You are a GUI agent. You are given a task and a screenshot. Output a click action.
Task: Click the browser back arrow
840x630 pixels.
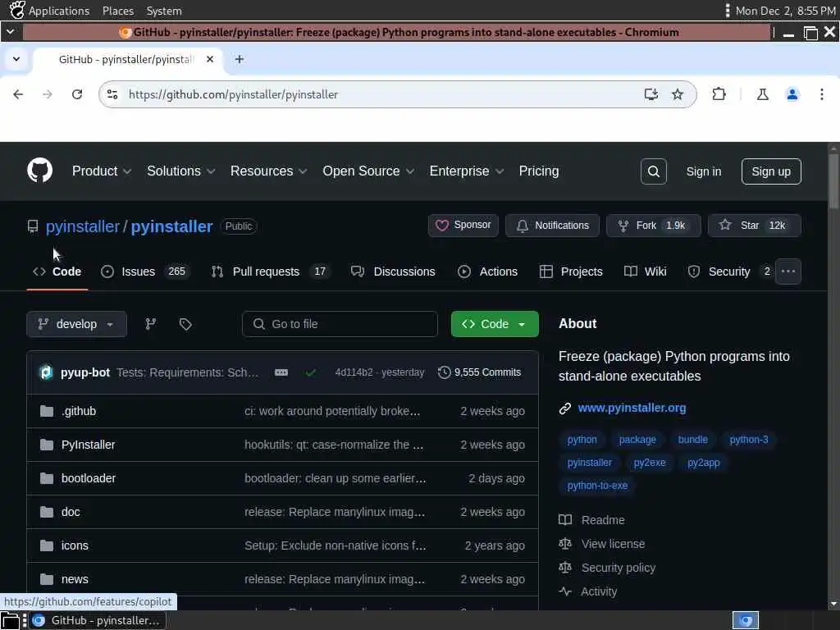(x=18, y=94)
